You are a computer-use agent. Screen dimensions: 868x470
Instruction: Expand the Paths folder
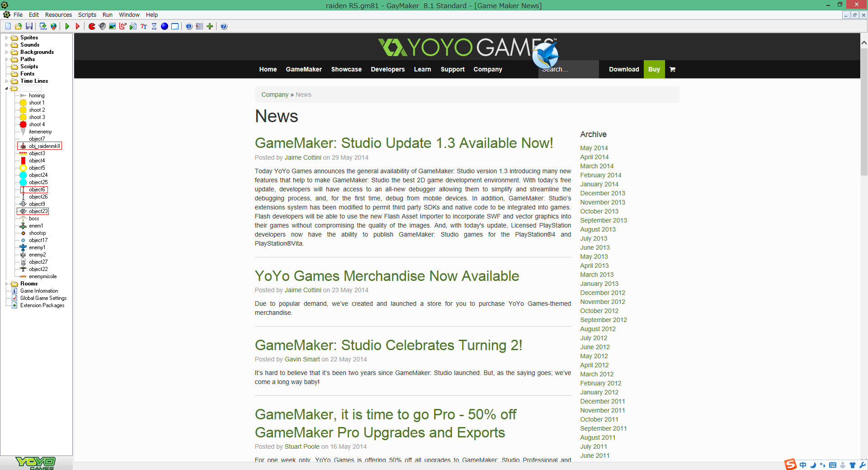(6, 59)
